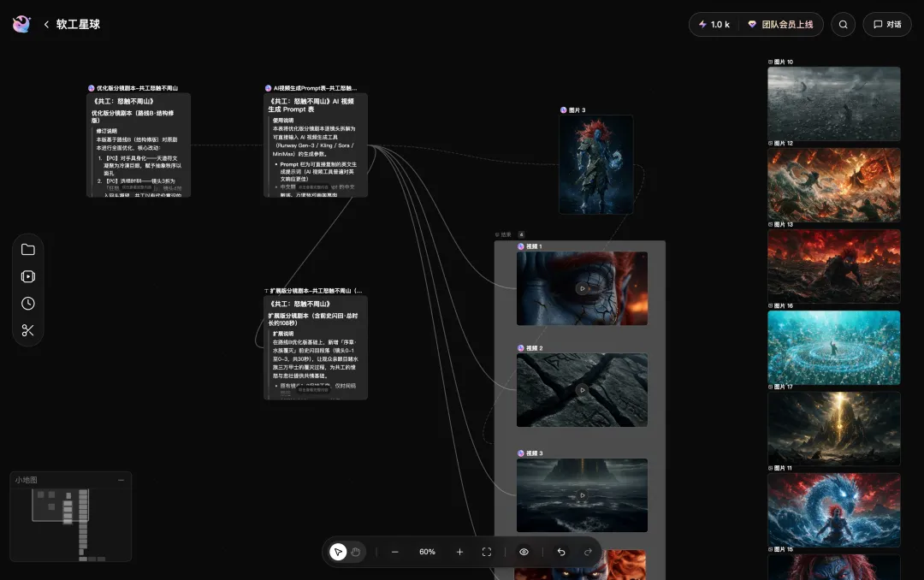Play 视频 3 video
This screenshot has width=924, height=580.
(583, 495)
